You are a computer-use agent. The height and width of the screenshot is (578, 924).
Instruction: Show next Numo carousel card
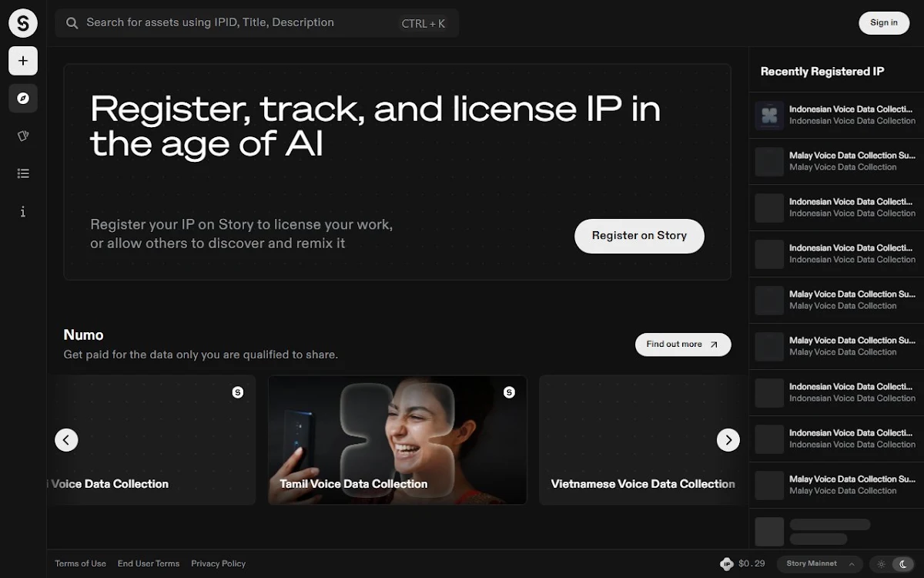coord(728,440)
